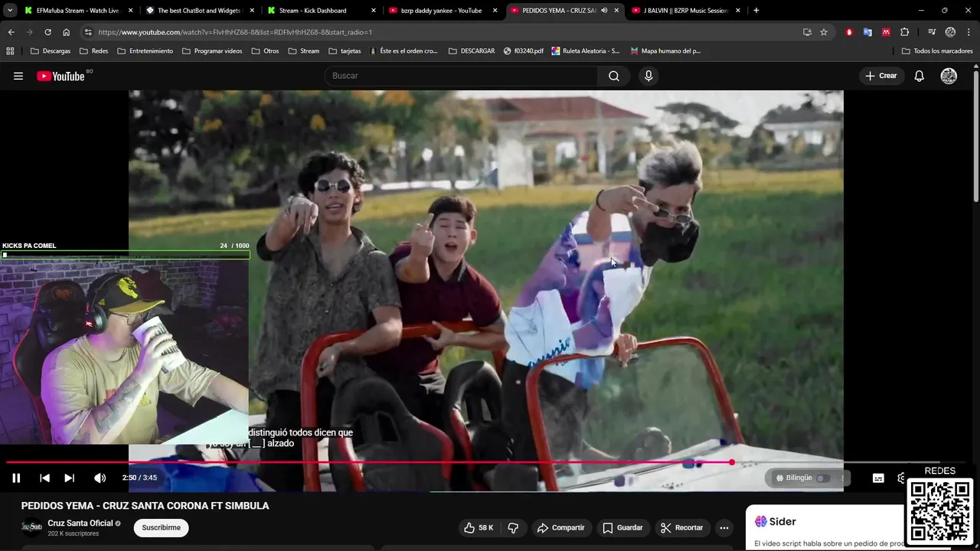Click the YouTube URL in the address bar
This screenshot has width=980, height=551.
235,32
